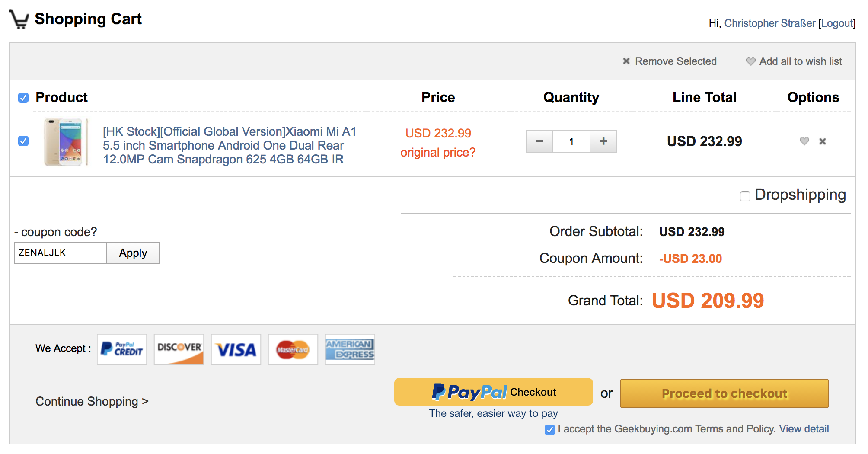Toggle the Terms and Policy acceptance checkbox
The image size is (868, 454).
[x=549, y=430]
